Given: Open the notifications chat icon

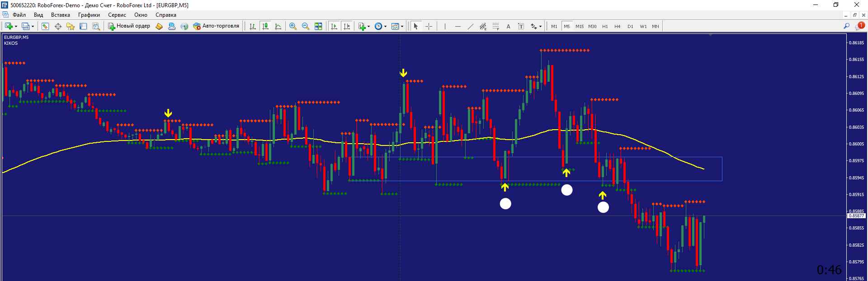Looking at the screenshot, I should pyautogui.click(x=859, y=26).
